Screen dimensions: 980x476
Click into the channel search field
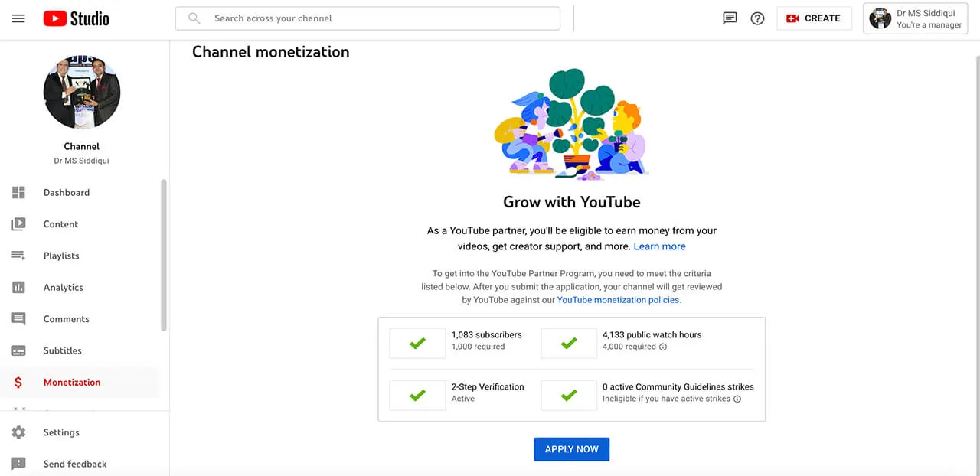[367, 18]
